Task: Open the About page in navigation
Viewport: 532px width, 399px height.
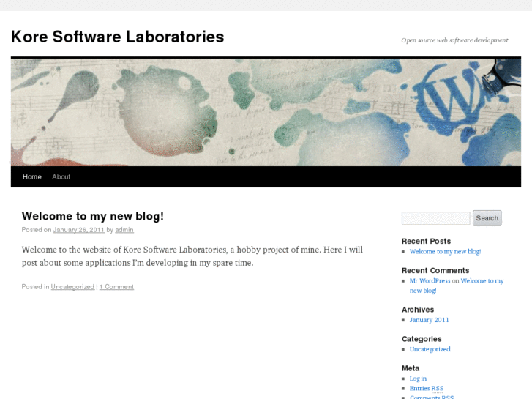Action: pos(61,177)
